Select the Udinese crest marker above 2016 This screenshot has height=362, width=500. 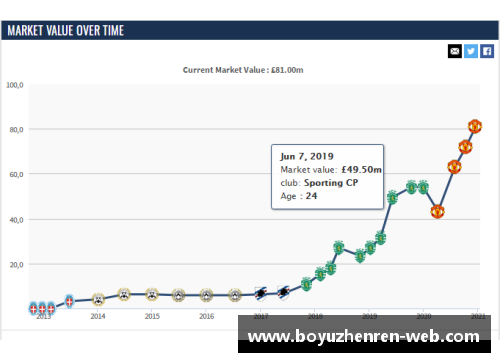point(206,295)
